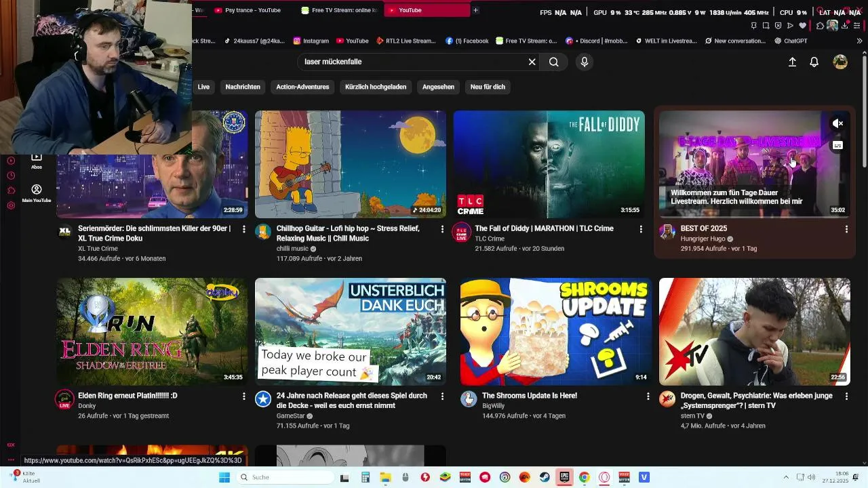
Task: Switch to Free TV Stream browser tab
Action: [x=339, y=10]
